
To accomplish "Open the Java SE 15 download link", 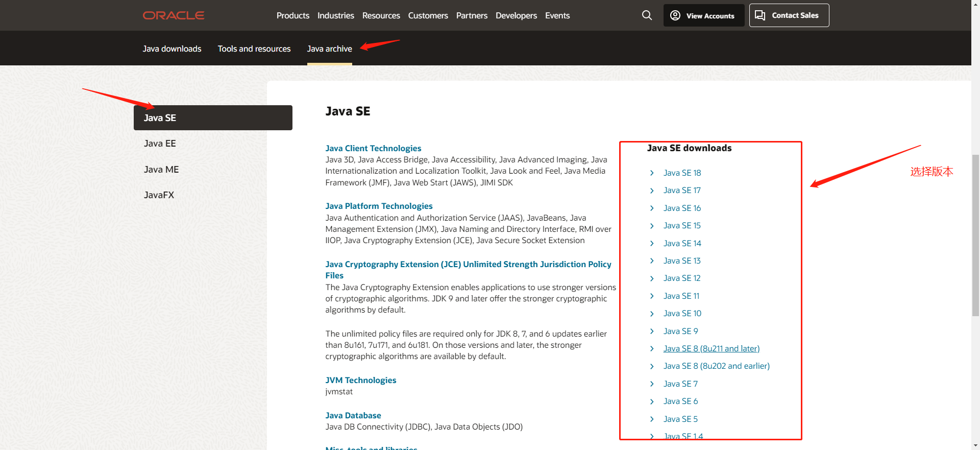I will tap(682, 226).
